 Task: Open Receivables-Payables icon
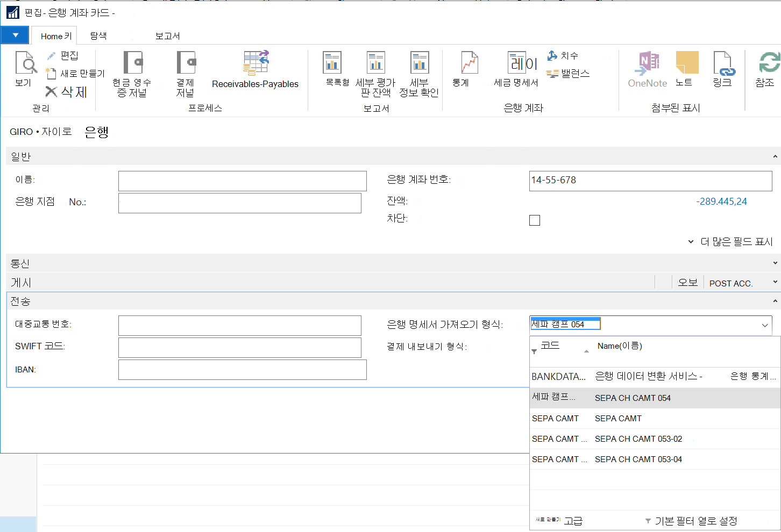pos(255,63)
